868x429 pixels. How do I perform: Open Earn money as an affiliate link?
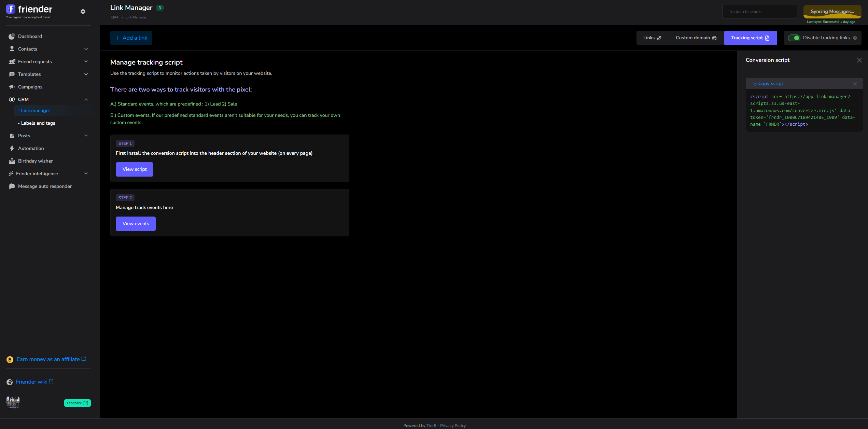pos(51,359)
